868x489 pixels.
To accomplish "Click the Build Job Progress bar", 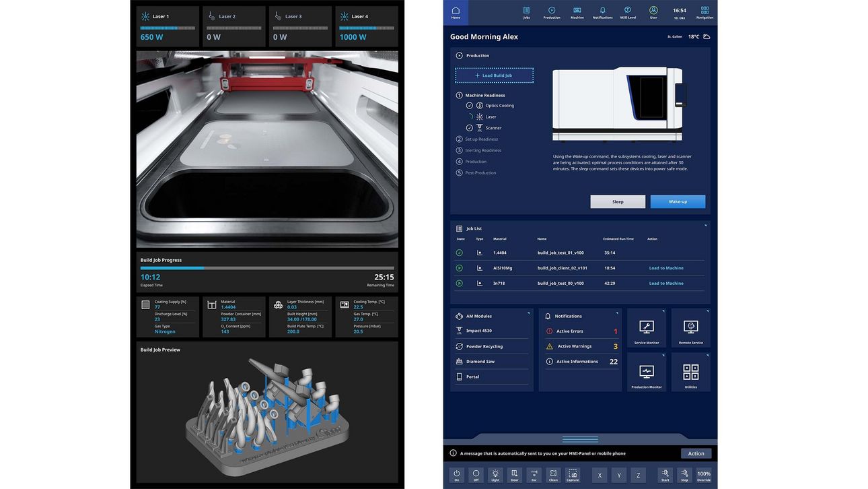I will (267, 268).
